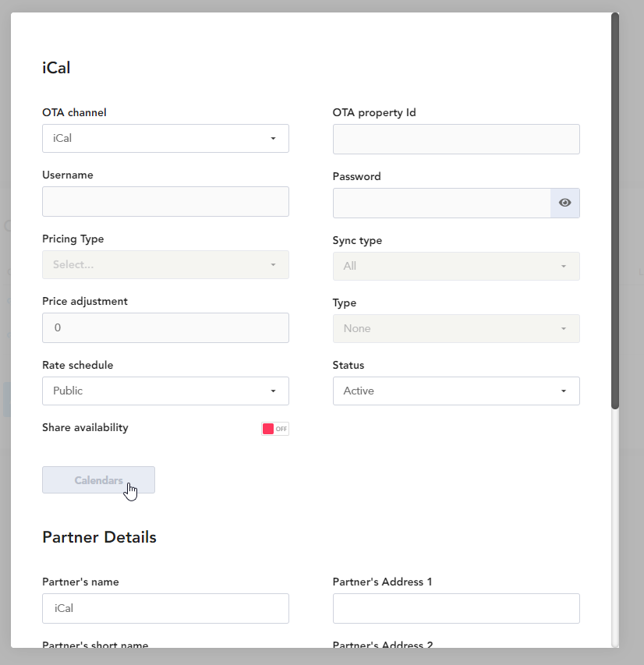The height and width of the screenshot is (665, 644).
Task: Click the Price adjustment field
Action: coord(165,328)
